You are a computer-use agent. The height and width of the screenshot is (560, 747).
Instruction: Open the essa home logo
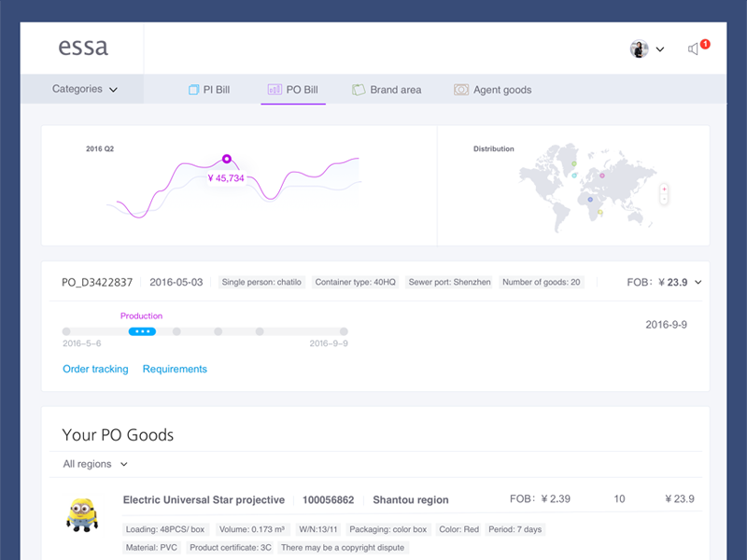(82, 47)
